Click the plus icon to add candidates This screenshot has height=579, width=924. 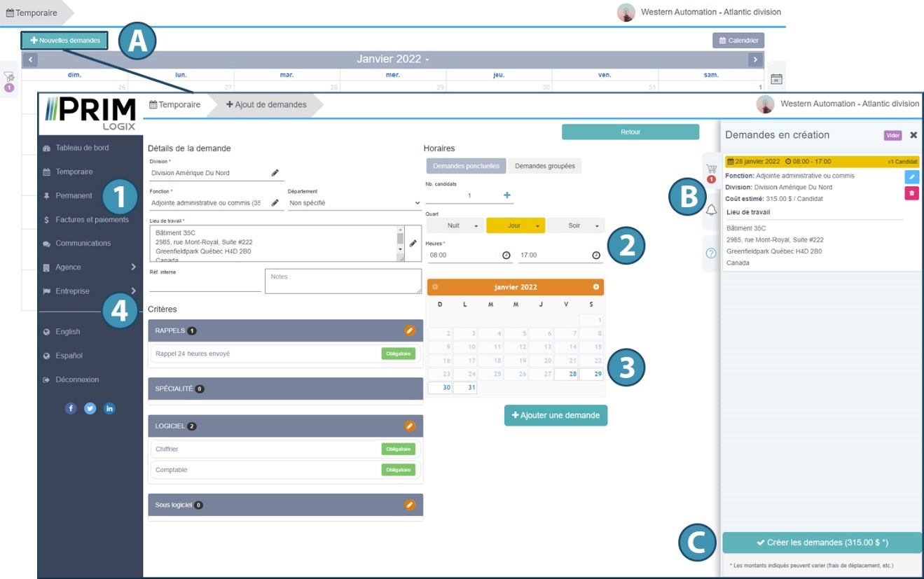[x=507, y=195]
